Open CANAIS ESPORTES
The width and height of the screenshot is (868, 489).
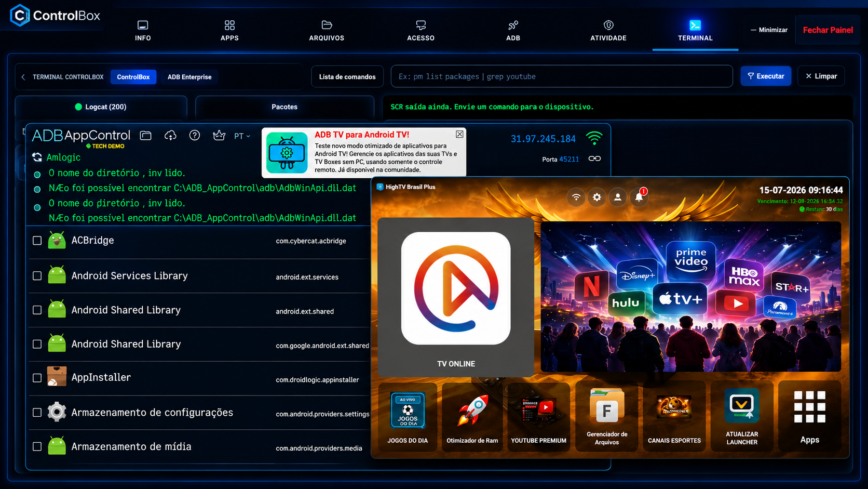[674, 417]
